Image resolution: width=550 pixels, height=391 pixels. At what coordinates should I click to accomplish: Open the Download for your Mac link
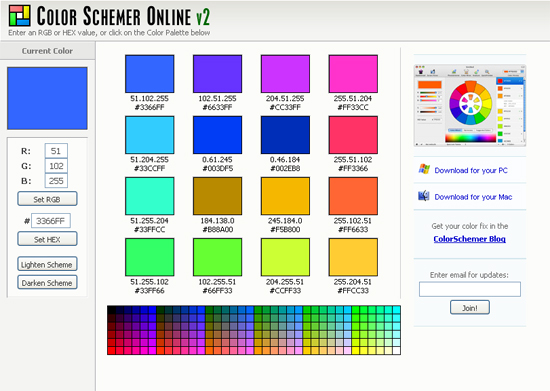pyautogui.click(x=473, y=197)
